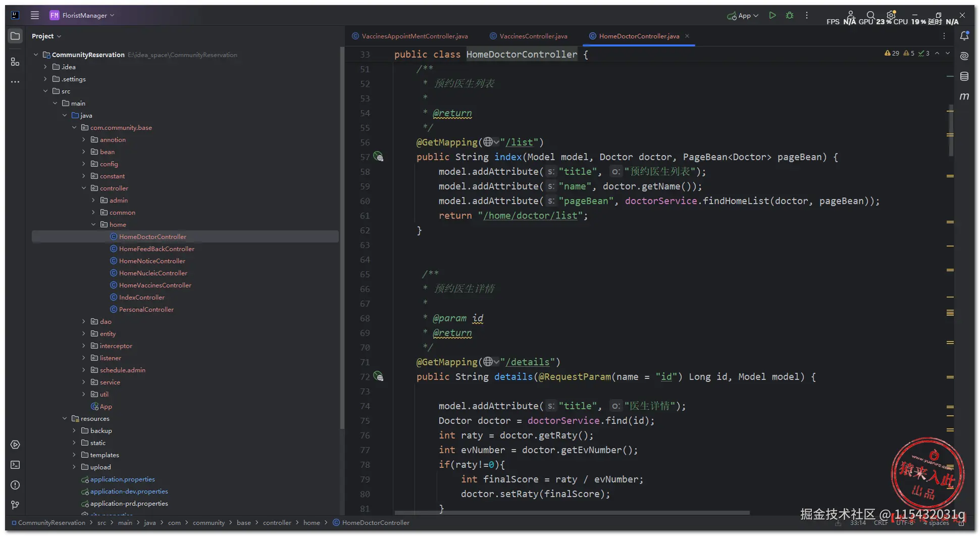Collapse the CommunityReservation root node

pyautogui.click(x=36, y=55)
